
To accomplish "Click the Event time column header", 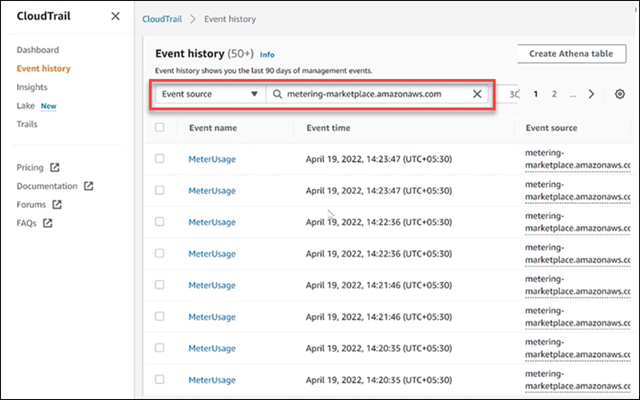I will 328,128.
